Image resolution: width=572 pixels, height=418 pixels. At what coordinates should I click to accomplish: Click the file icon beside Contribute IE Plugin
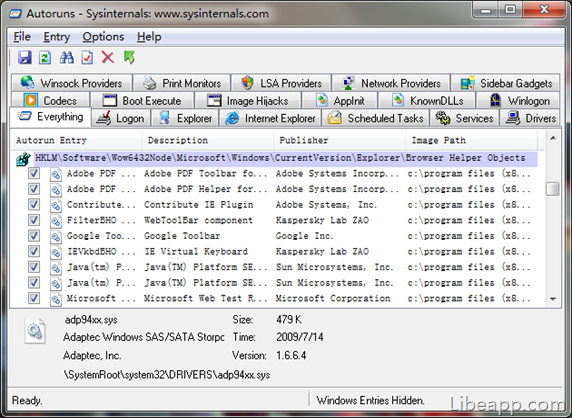click(55, 205)
